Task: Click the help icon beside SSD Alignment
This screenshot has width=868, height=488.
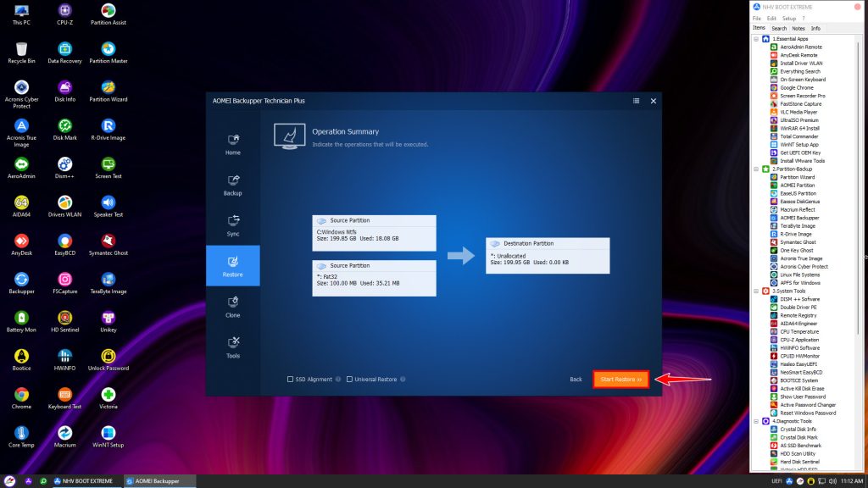Action: (338, 379)
